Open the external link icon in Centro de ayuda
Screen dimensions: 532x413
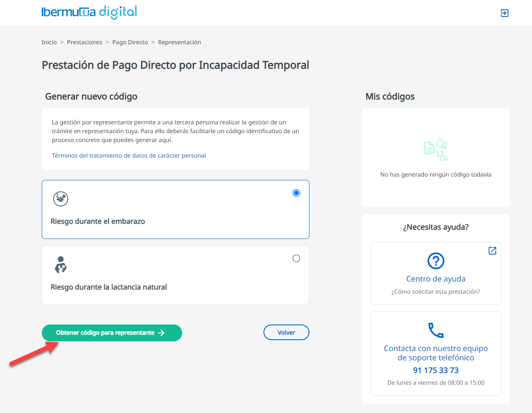pyautogui.click(x=492, y=251)
